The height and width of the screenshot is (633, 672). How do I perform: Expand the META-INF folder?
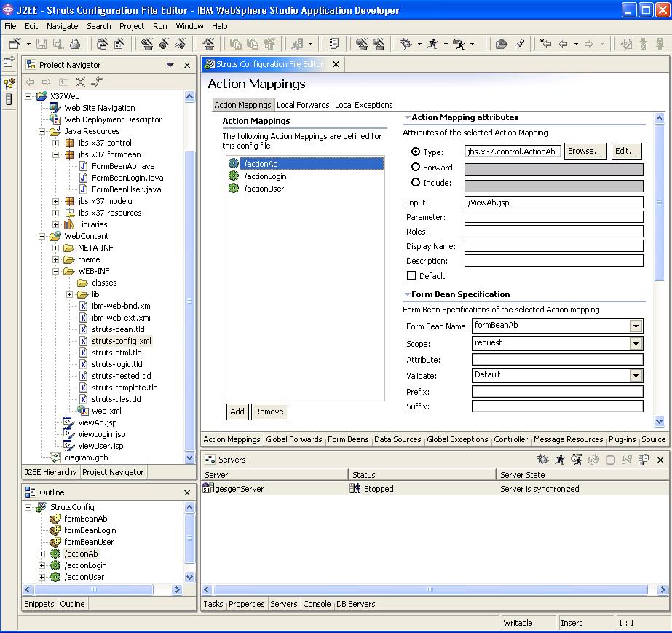click(56, 248)
